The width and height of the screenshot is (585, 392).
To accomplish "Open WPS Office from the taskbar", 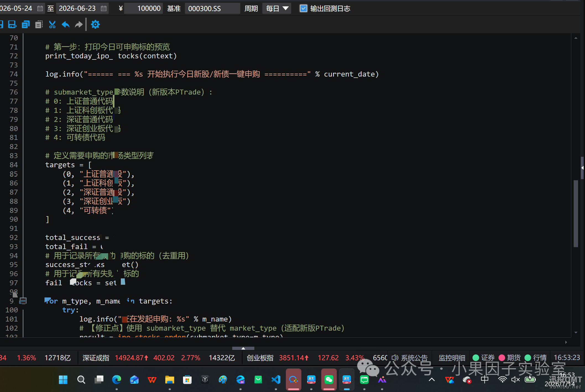I will click(x=152, y=380).
